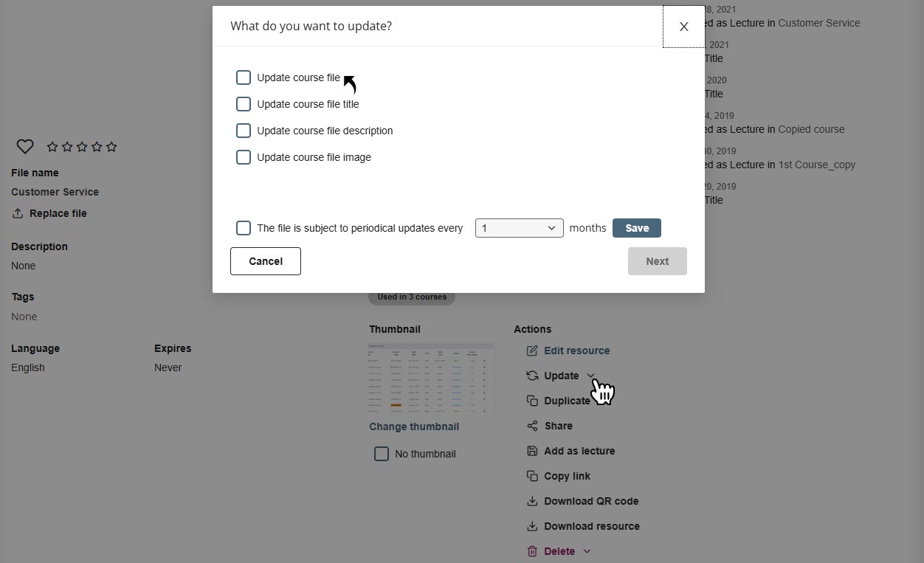The height and width of the screenshot is (563, 924).
Task: Click the Share icon
Action: [531, 426]
